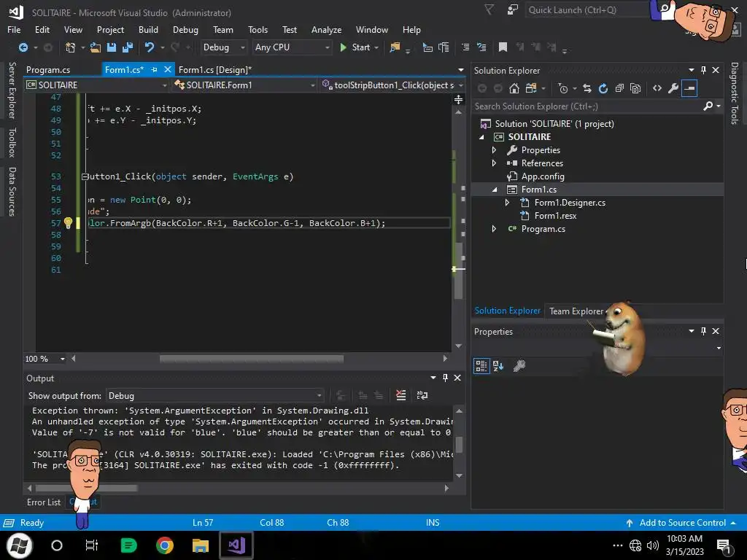Undo the last edit
This screenshot has height=560, width=747.
(150, 47)
